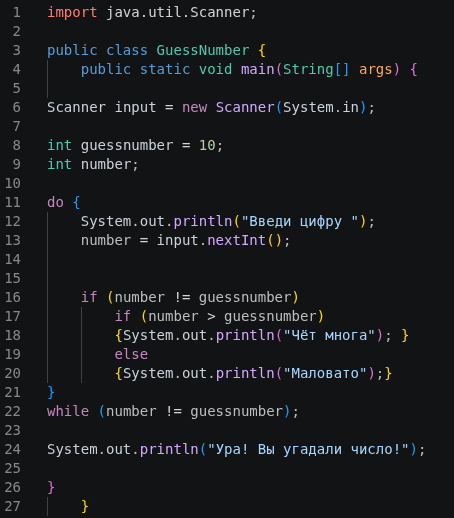Click line number 1 in the gutter
Viewport: 454px width, 518px height.
[17, 13]
